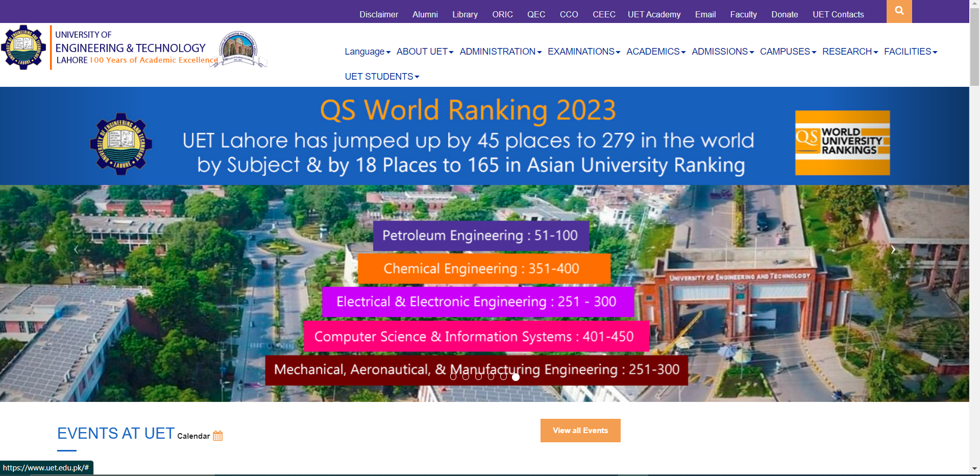Expand the UET STUDENTS dropdown
The height and width of the screenshot is (476, 980).
(382, 77)
